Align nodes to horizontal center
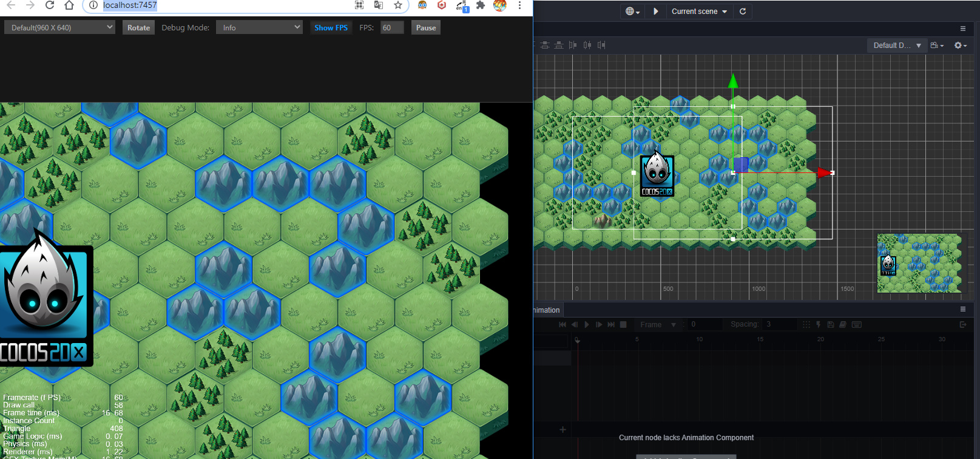 (587, 45)
